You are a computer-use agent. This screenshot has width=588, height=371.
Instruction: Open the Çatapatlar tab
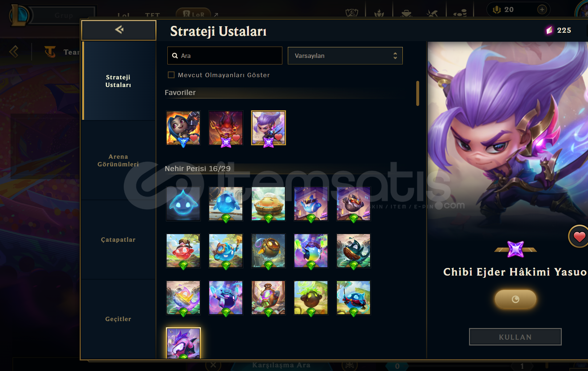click(x=118, y=240)
